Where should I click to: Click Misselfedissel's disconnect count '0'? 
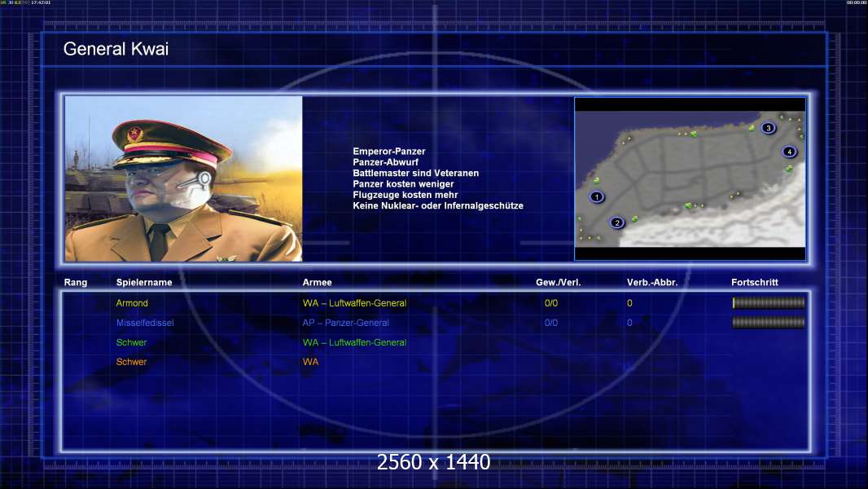point(629,322)
